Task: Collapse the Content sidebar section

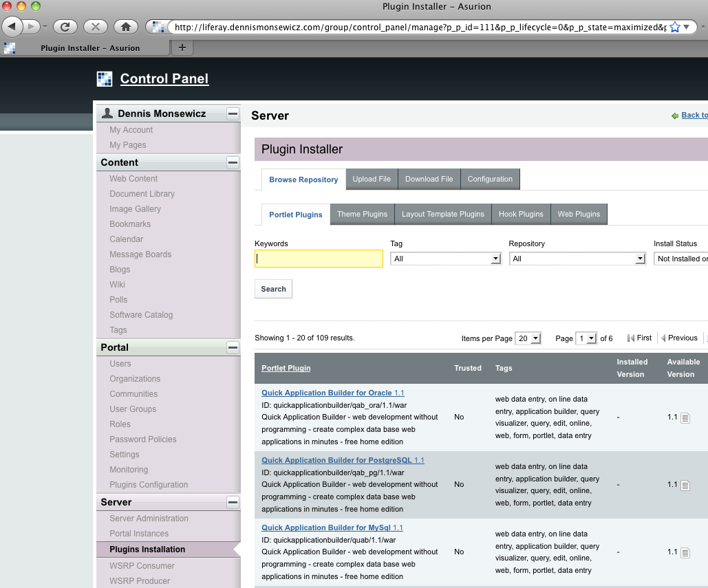Action: (x=233, y=162)
